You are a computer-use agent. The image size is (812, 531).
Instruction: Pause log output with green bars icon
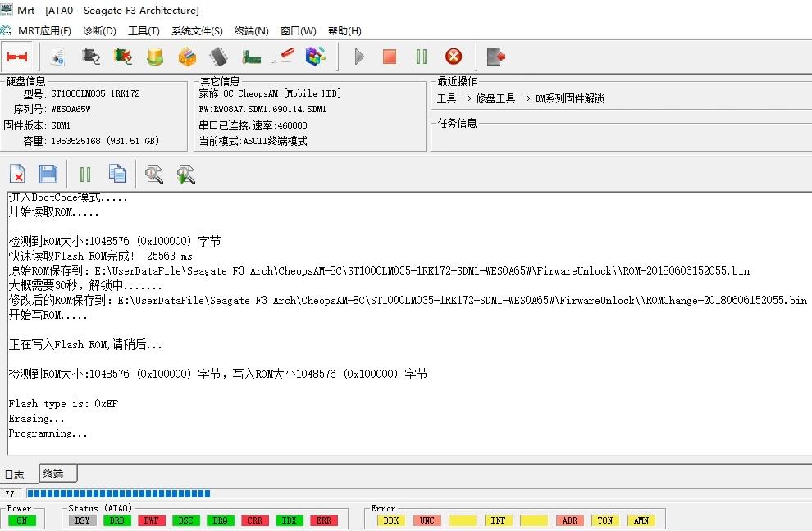tap(85, 175)
